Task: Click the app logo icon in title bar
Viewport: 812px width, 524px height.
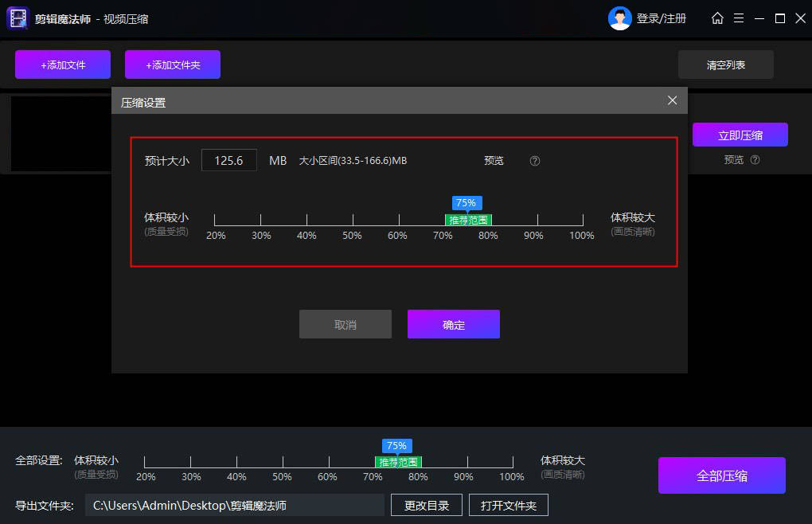Action: (x=18, y=18)
